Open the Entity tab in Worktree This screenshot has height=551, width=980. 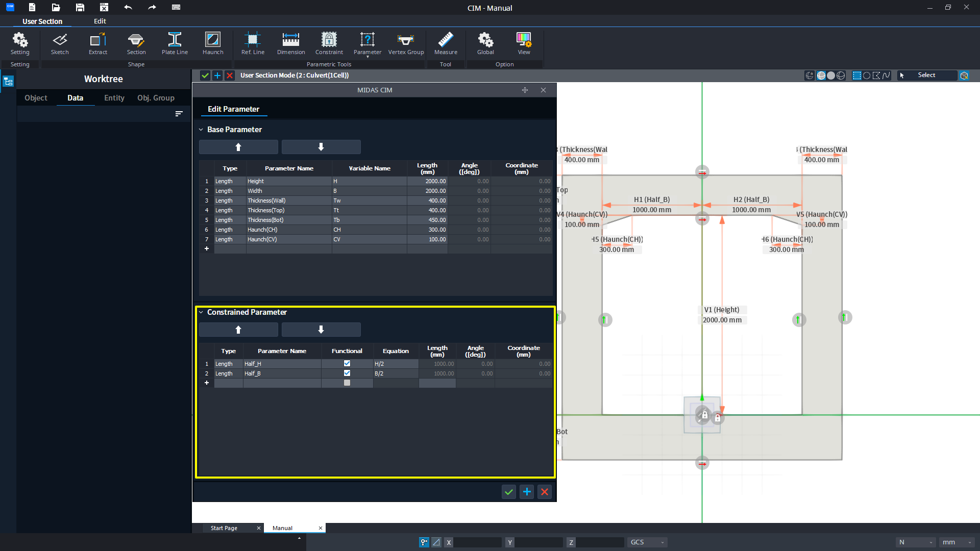point(114,98)
